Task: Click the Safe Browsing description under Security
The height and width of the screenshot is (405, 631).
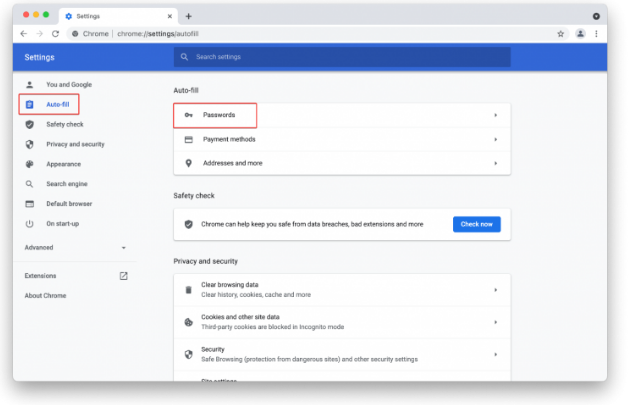Action: click(x=309, y=359)
